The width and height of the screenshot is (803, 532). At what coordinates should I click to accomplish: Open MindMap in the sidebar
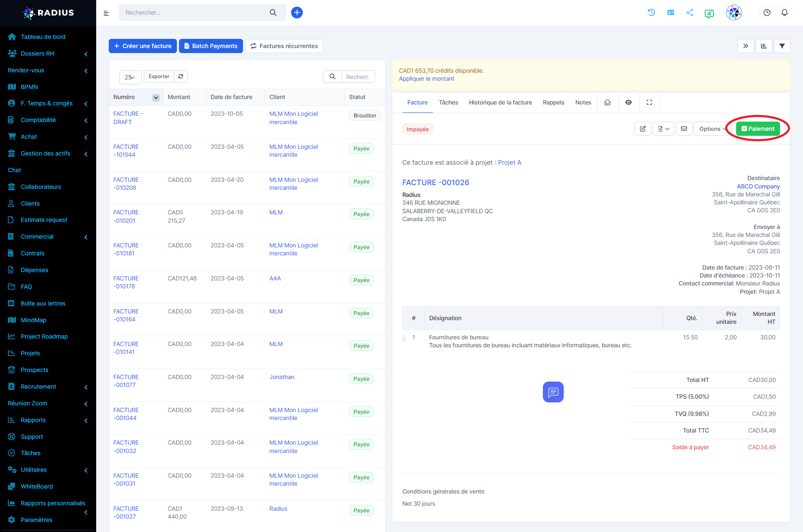point(33,320)
